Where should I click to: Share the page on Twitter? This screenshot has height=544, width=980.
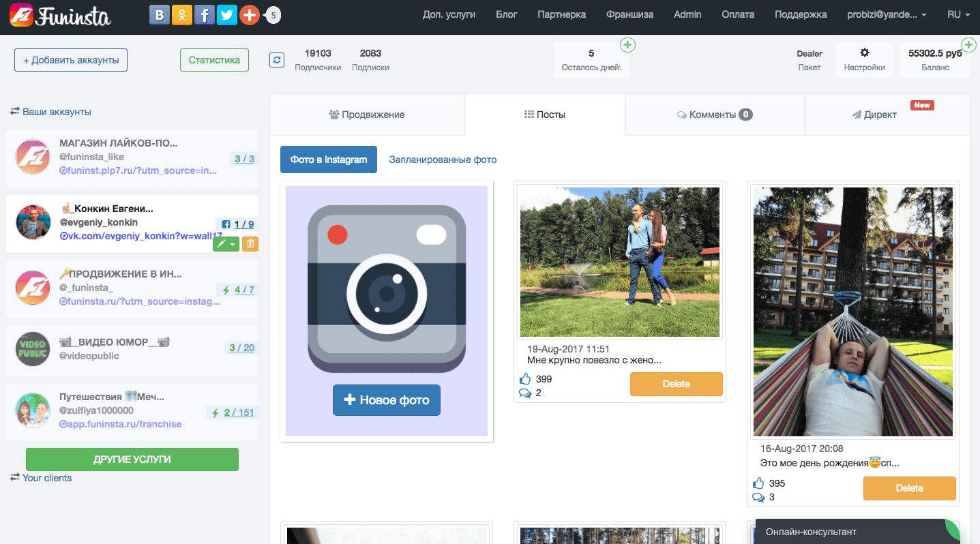(x=227, y=15)
